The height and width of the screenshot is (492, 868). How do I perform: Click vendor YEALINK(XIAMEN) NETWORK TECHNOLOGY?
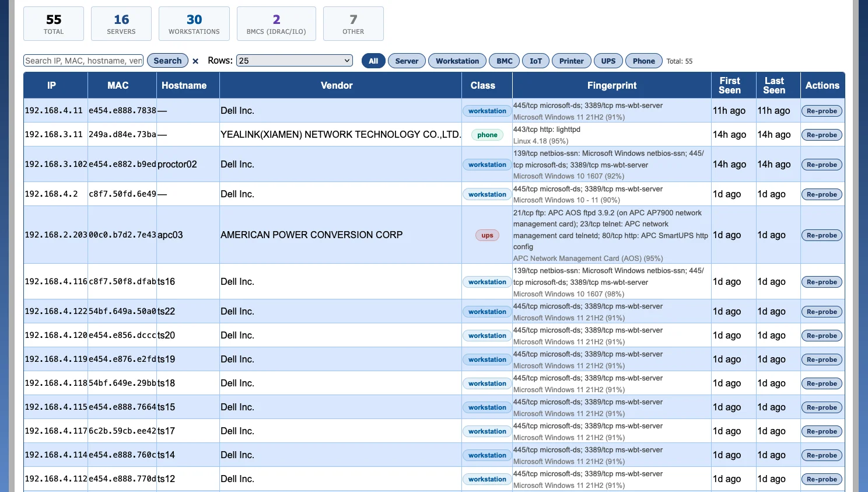pos(341,134)
